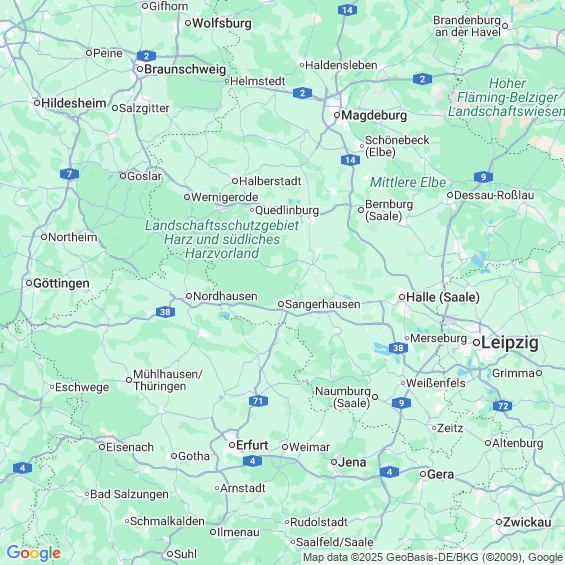This screenshot has height=565, width=565.
Task: Click the Zwickau city label
Action: tap(527, 522)
